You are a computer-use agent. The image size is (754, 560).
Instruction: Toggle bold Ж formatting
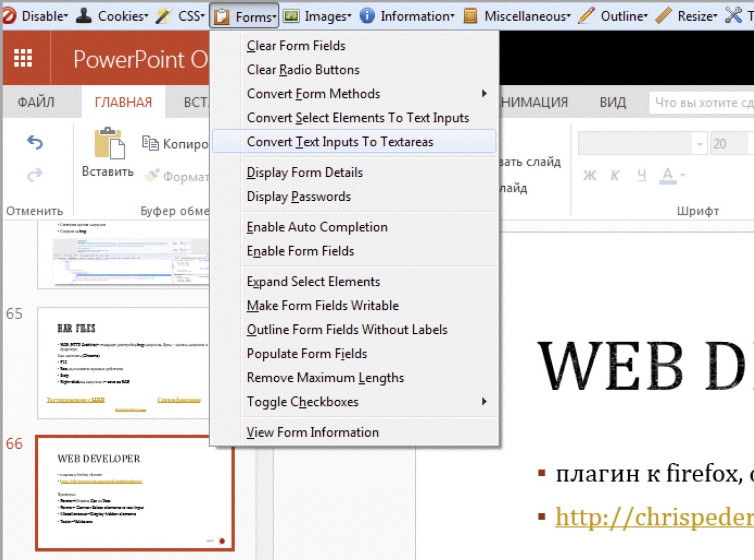pyautogui.click(x=590, y=175)
